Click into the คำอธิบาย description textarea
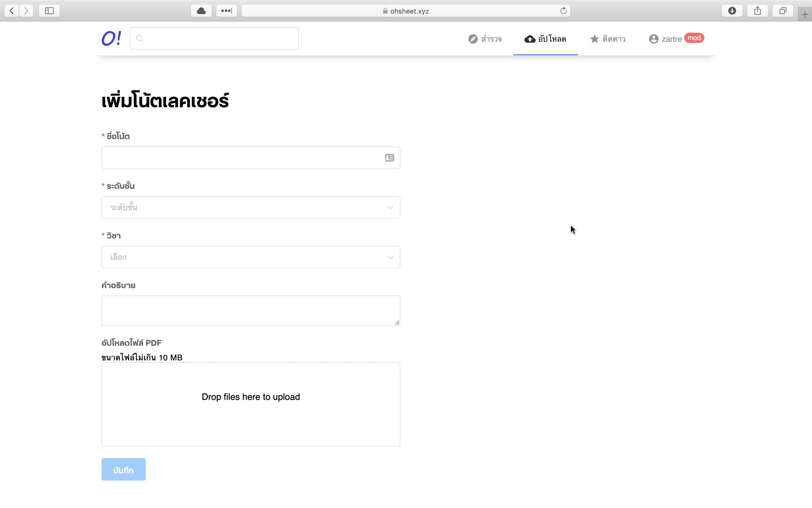 click(x=251, y=311)
